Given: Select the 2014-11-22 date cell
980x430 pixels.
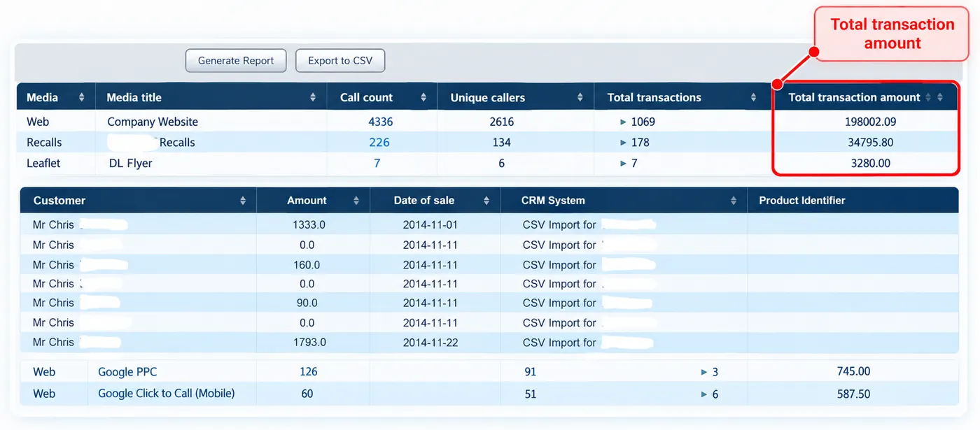Looking at the screenshot, I should [430, 343].
